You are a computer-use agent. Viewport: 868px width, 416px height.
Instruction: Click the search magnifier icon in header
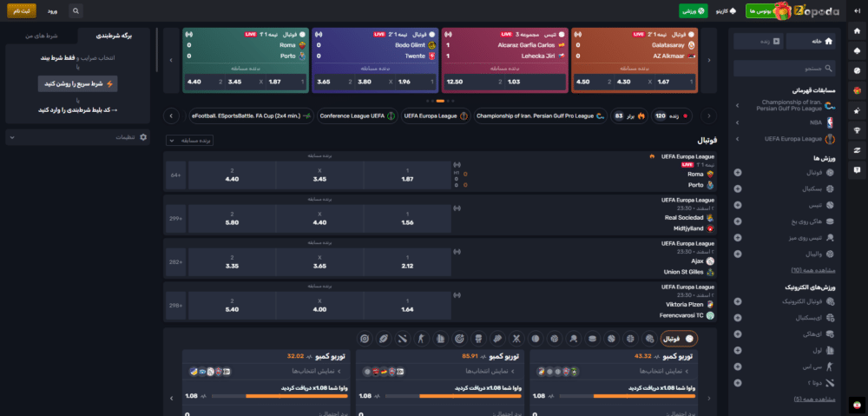(x=76, y=10)
